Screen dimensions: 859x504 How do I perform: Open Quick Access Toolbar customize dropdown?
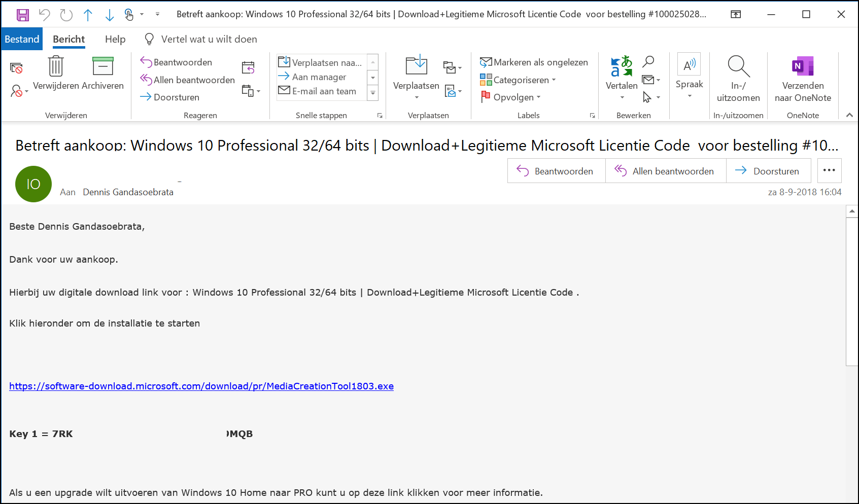[158, 14]
